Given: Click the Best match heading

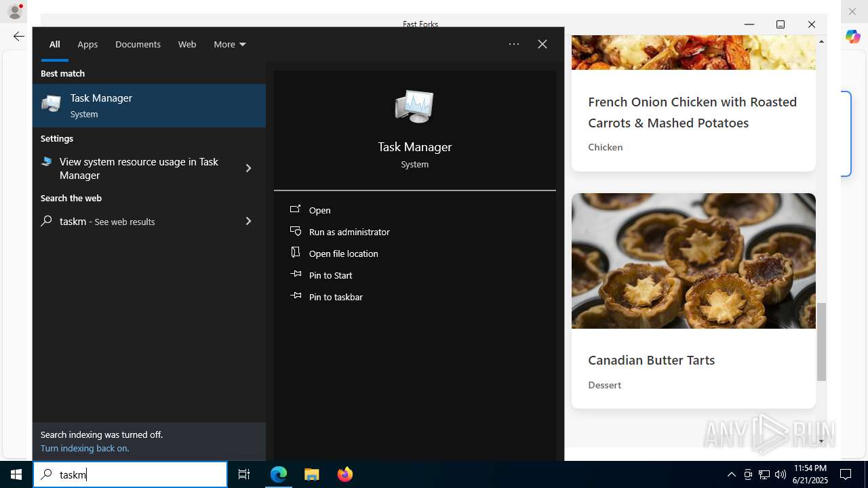Looking at the screenshot, I should pos(62,73).
